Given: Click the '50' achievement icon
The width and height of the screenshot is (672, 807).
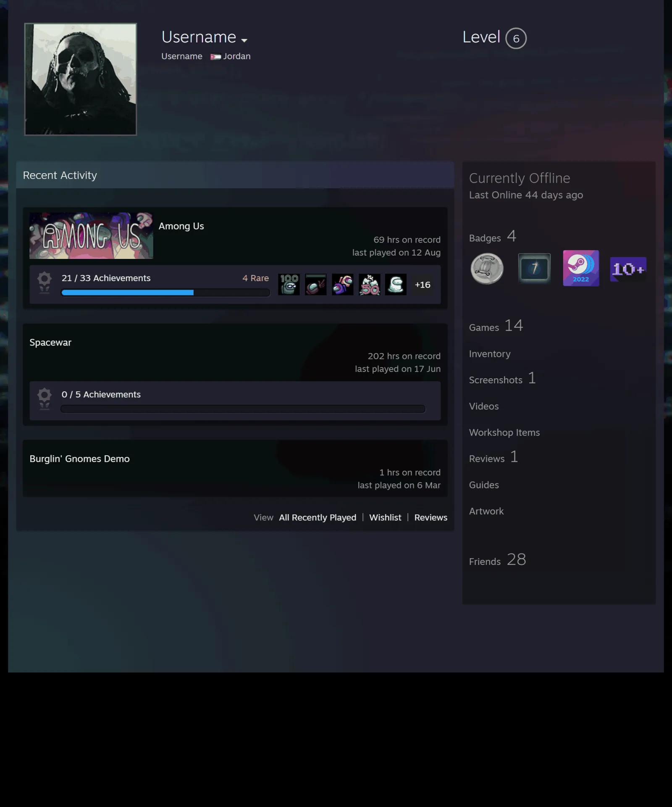Looking at the screenshot, I should (x=370, y=285).
